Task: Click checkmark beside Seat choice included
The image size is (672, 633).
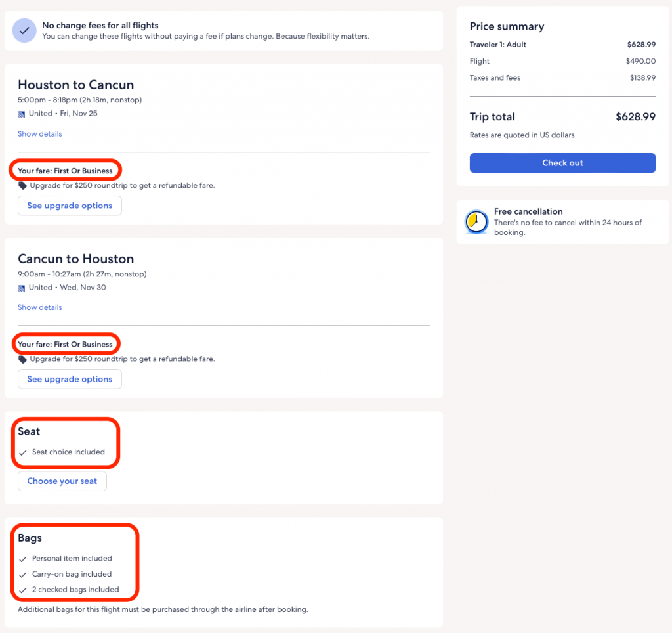Action: point(23,452)
